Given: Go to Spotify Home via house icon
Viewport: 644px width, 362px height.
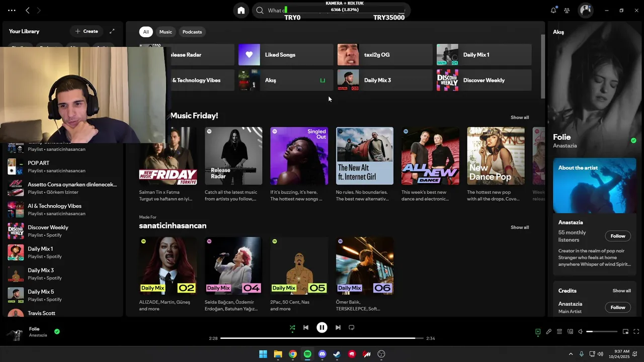Looking at the screenshot, I should coord(241,10).
